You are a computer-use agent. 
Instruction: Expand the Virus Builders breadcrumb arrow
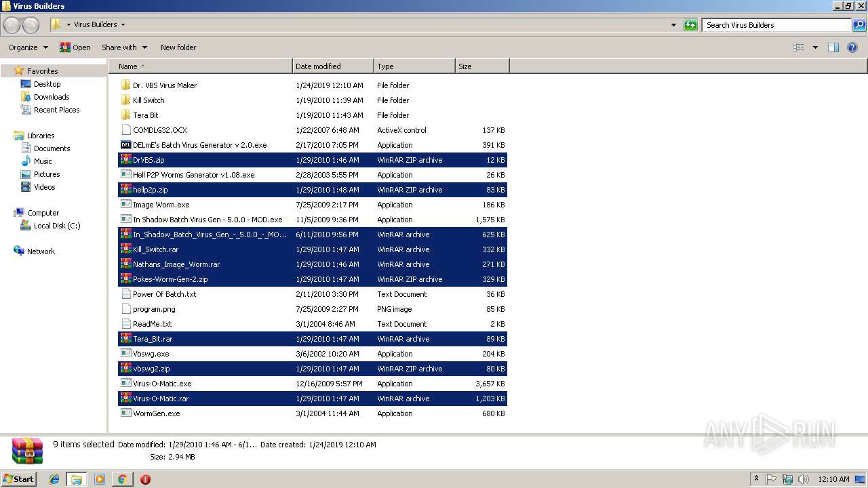point(123,25)
